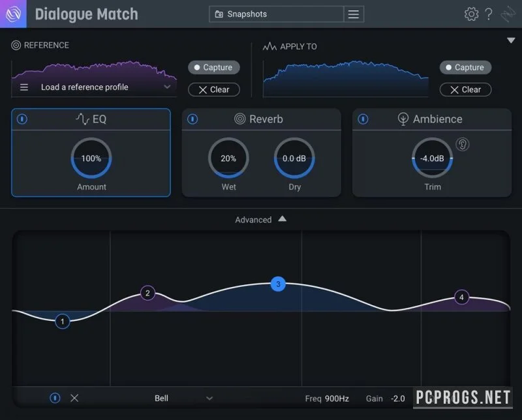Click the Advanced label
Screen dimensions: 522x420
pos(253,220)
